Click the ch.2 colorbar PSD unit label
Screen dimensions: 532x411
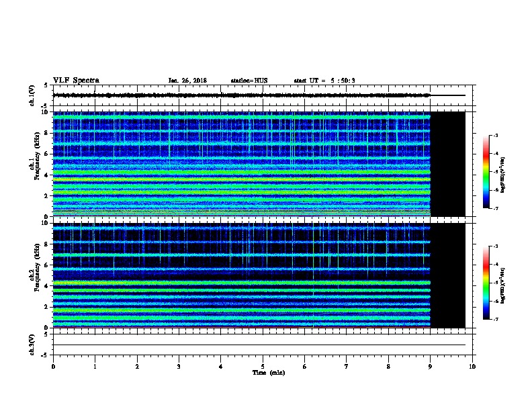tap(503, 285)
